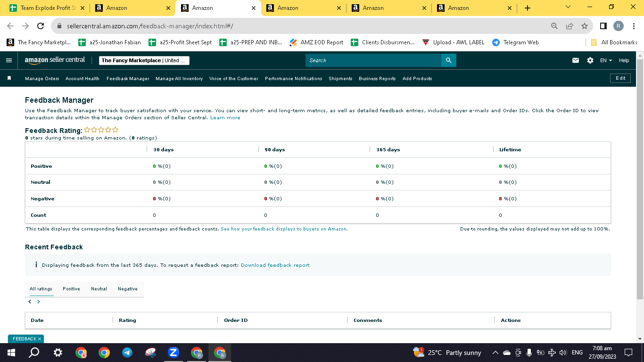Viewport: 644px width, 362px height.
Task: Open the Windows Start menu
Action: pos(11,353)
